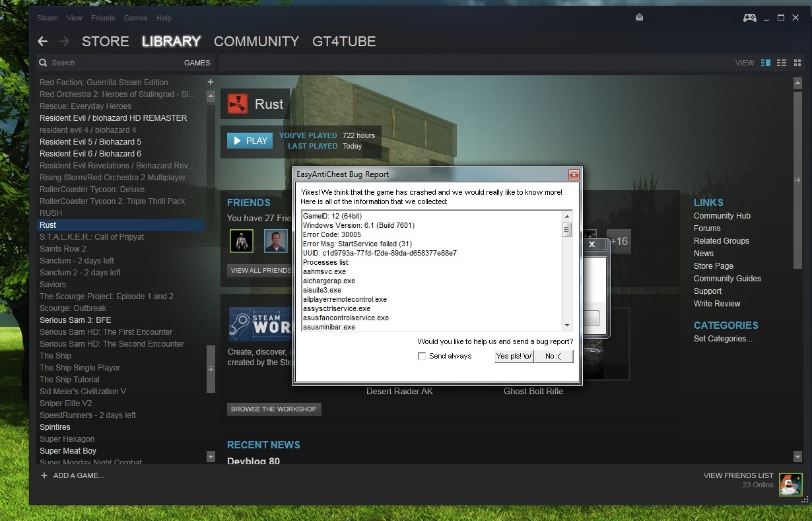
Task: Click the Rust game logo icon
Action: (x=238, y=104)
